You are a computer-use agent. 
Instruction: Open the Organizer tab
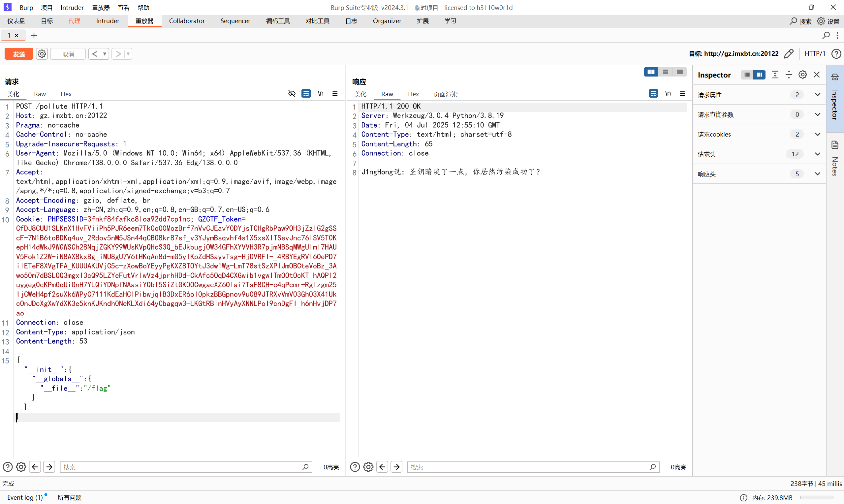(x=387, y=21)
